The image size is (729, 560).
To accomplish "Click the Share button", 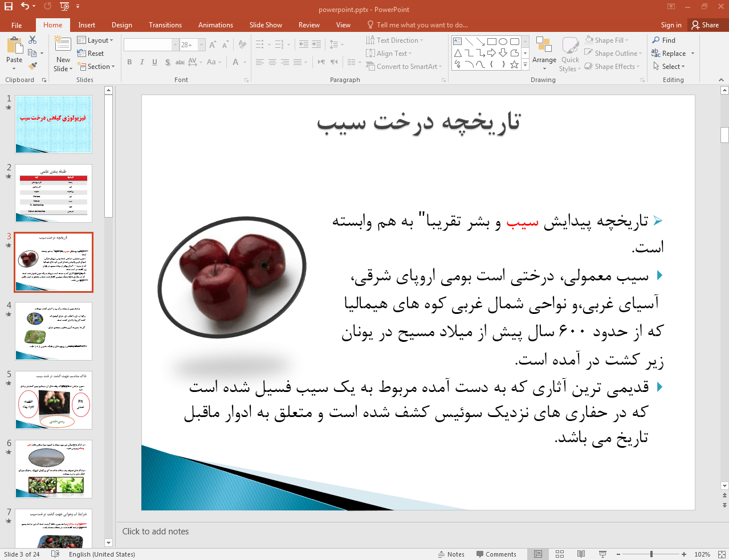I will [705, 25].
